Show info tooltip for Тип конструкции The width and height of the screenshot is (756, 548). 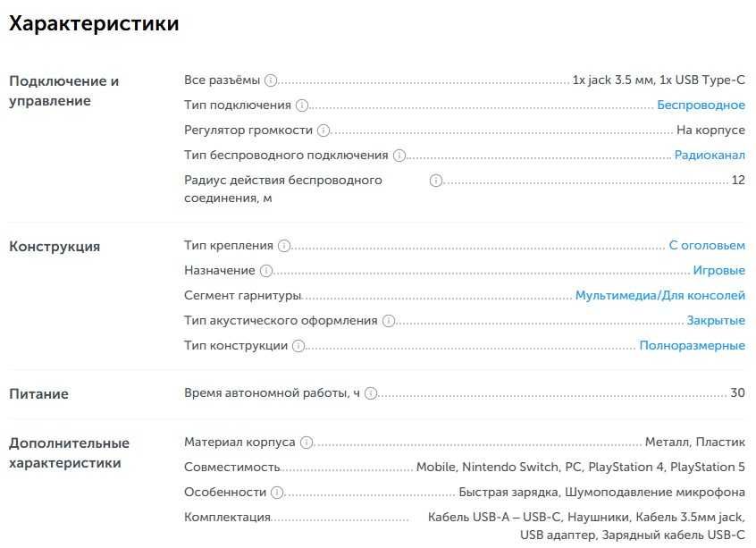click(x=299, y=346)
